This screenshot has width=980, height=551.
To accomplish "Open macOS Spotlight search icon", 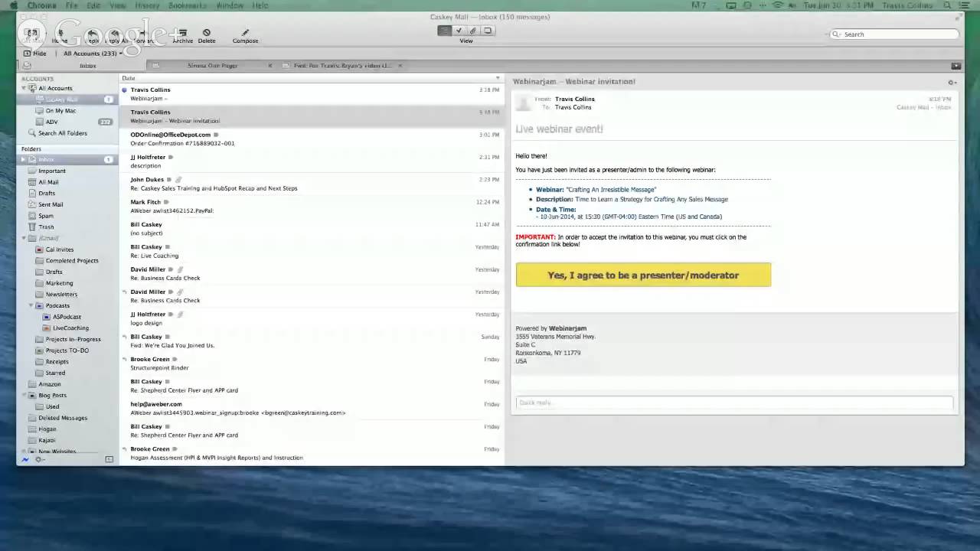I will pyautogui.click(x=947, y=5).
